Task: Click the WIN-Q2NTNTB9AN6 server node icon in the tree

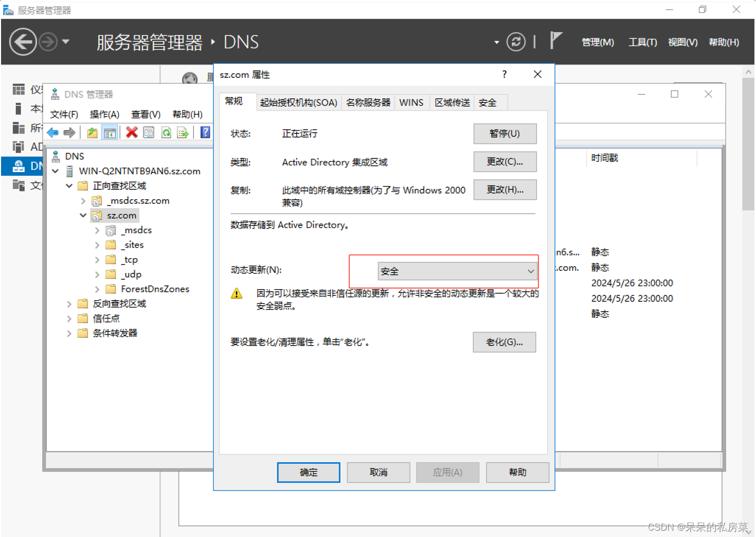Action: click(69, 171)
